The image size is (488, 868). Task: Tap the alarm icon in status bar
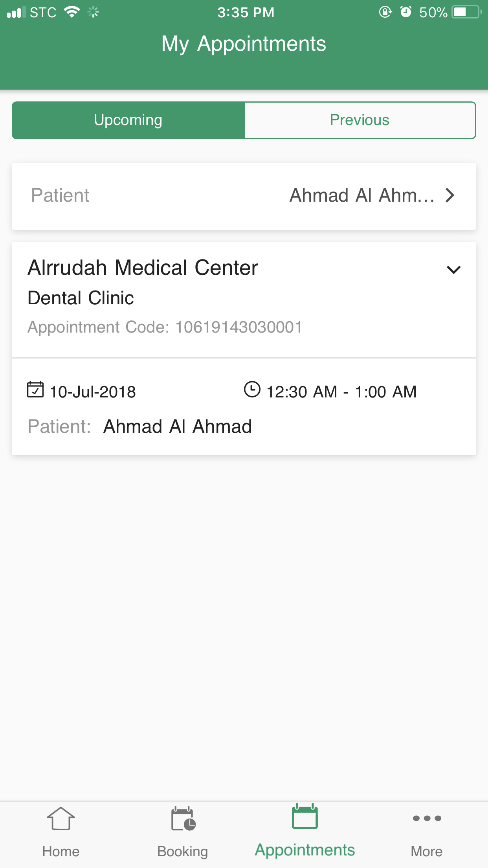pyautogui.click(x=405, y=12)
